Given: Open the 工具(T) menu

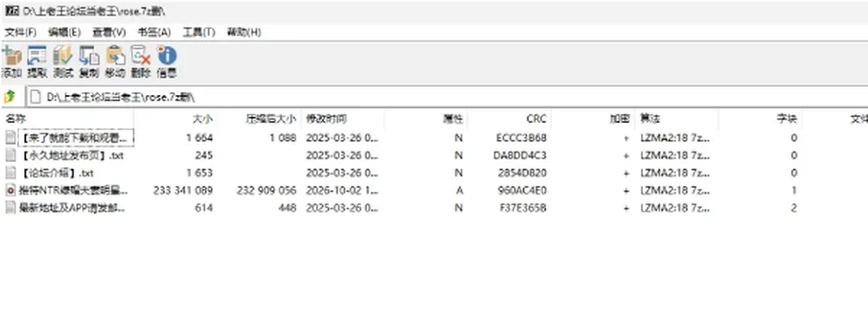Looking at the screenshot, I should point(199,33).
